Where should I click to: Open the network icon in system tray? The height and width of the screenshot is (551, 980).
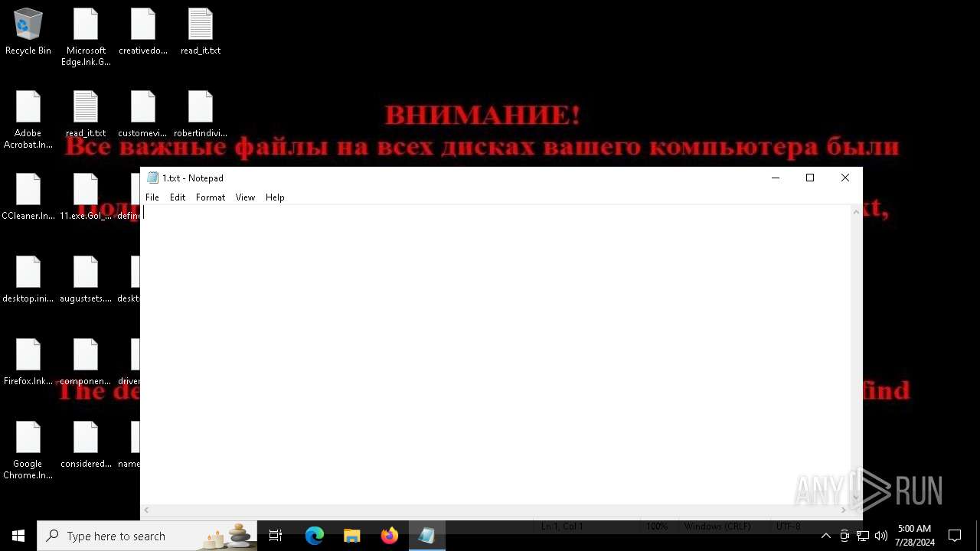coord(863,536)
